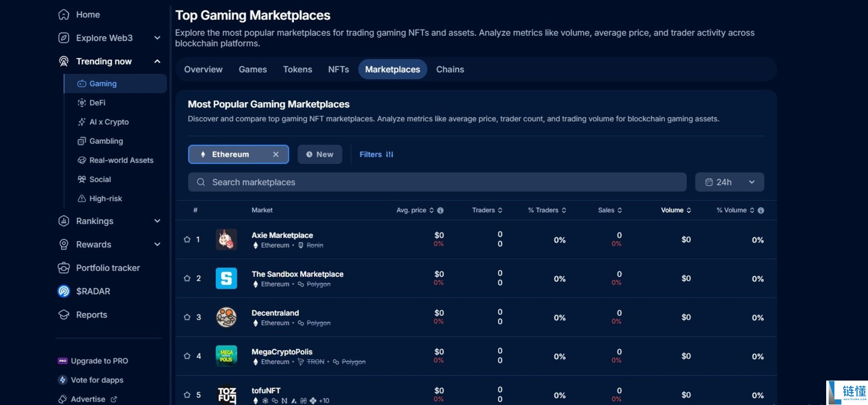
Task: Open the Decentraland name link
Action: (x=275, y=313)
